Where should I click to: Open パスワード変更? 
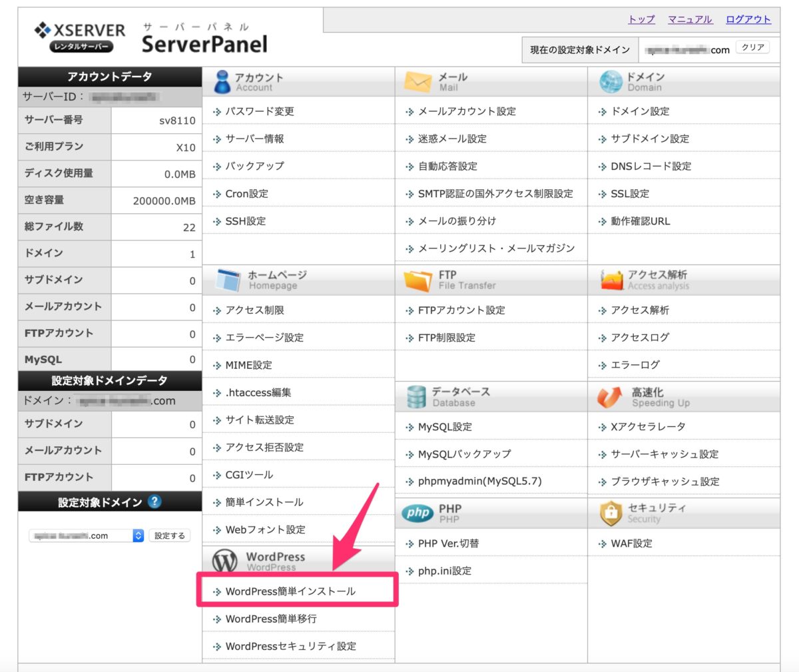(x=260, y=111)
